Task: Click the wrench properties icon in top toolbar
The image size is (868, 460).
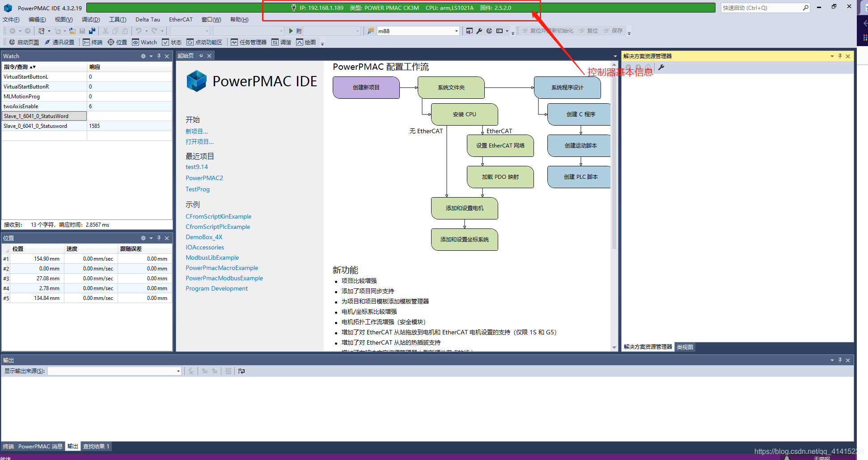Action: (479, 31)
